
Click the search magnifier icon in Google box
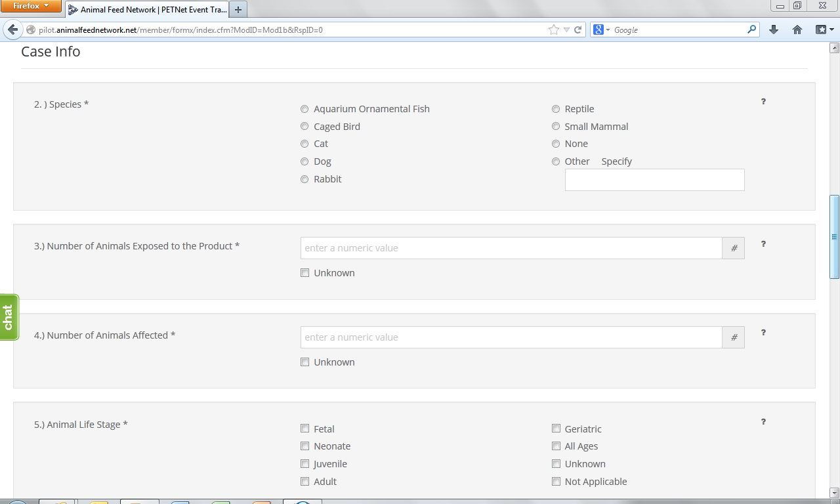[751, 30]
